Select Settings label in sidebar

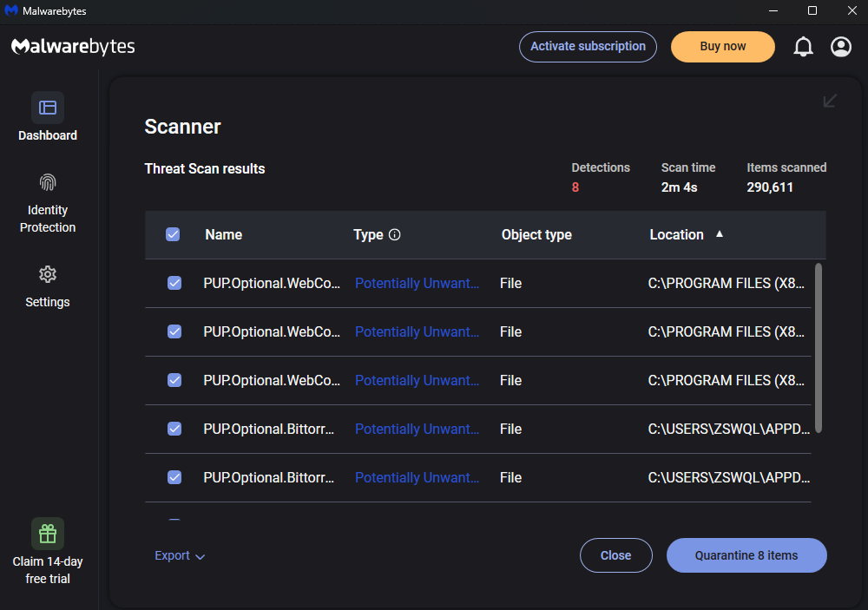(48, 302)
